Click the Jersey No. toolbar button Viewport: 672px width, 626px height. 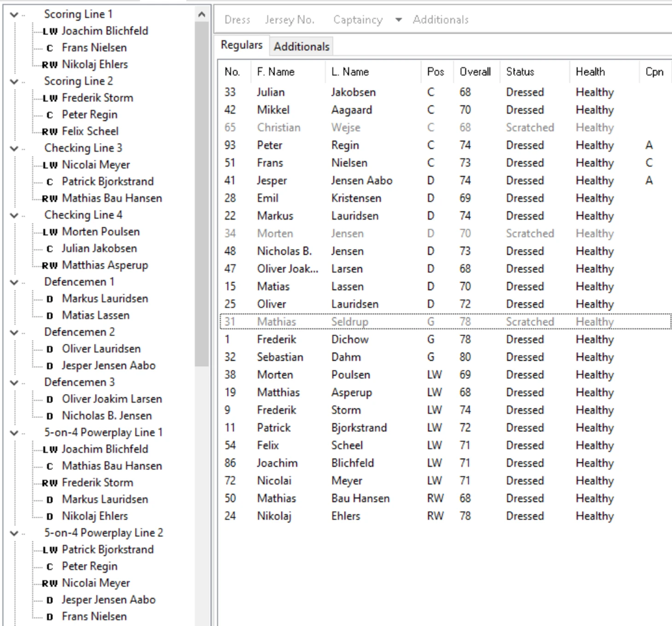(x=290, y=20)
